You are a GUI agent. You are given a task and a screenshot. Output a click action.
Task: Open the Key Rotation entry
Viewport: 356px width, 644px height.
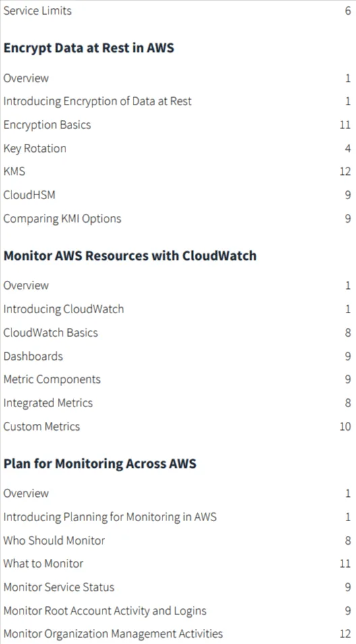(x=35, y=149)
